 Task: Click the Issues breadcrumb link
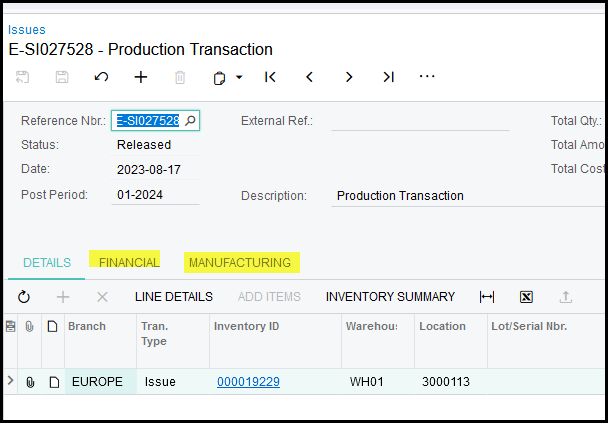[27, 30]
